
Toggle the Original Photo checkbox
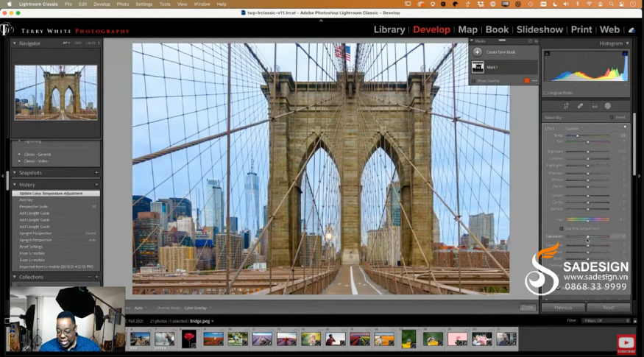pyautogui.click(x=546, y=93)
